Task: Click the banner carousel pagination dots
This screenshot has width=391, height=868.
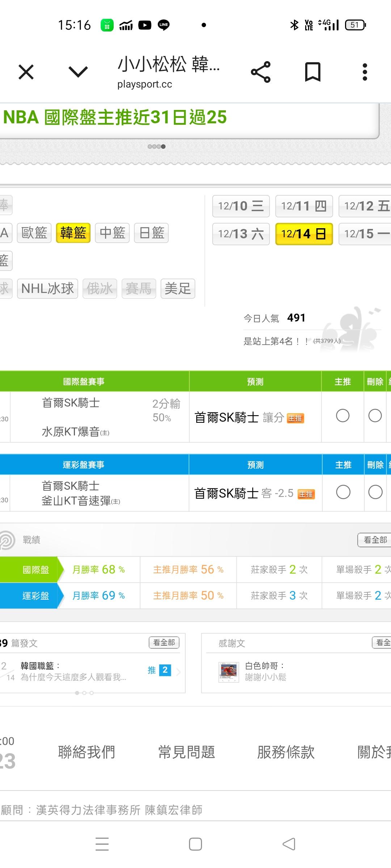Action: point(156,146)
